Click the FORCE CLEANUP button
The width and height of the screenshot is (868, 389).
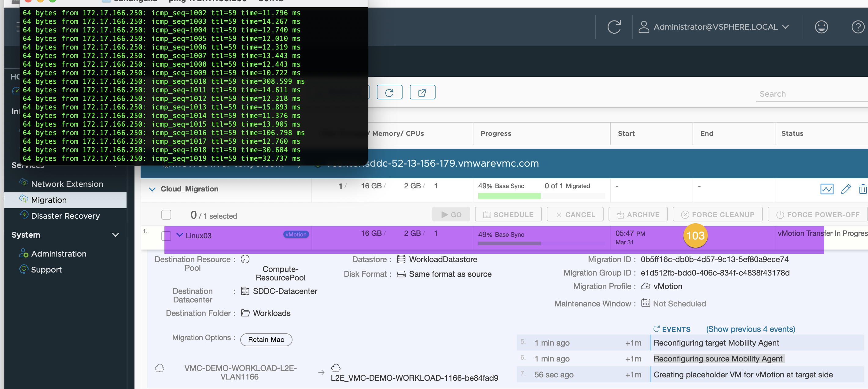tap(717, 214)
